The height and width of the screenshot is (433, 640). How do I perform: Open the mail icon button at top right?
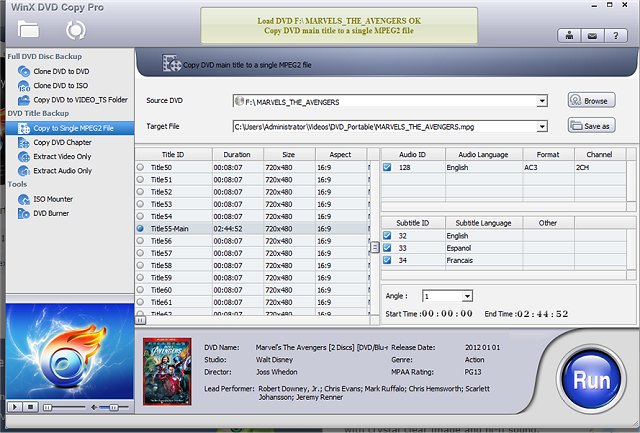click(592, 36)
